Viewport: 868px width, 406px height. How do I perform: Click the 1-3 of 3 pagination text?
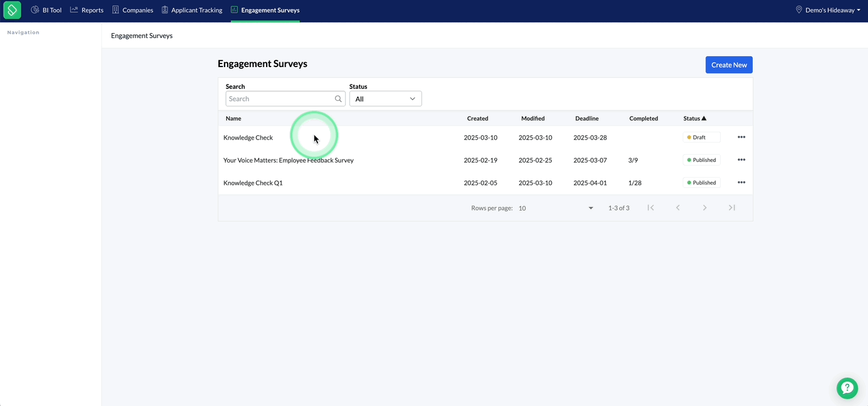coord(619,208)
